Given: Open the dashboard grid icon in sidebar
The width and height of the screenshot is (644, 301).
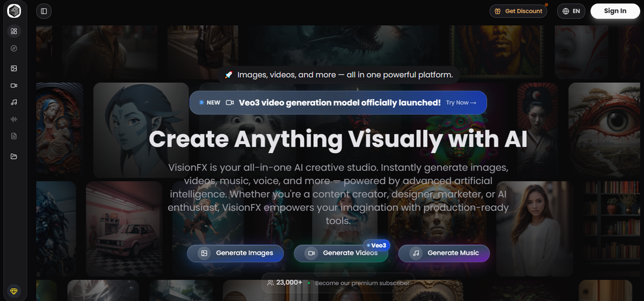Looking at the screenshot, I should click(14, 31).
